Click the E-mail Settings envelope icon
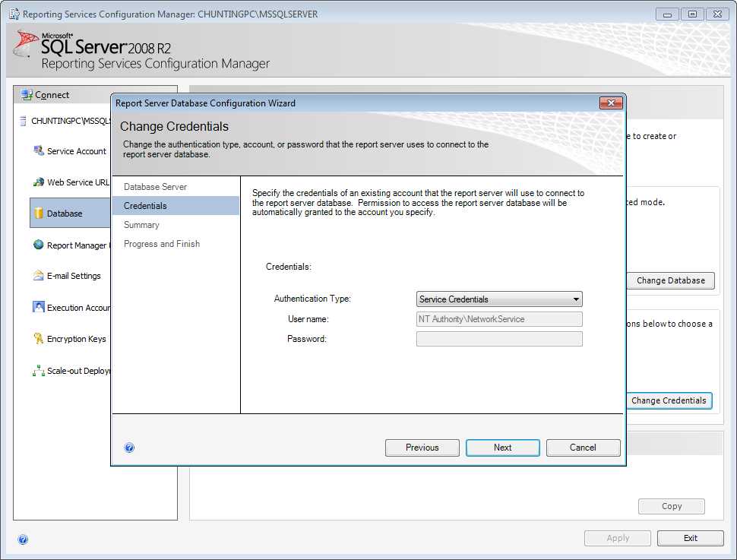This screenshot has height=560, width=737. coord(39,276)
